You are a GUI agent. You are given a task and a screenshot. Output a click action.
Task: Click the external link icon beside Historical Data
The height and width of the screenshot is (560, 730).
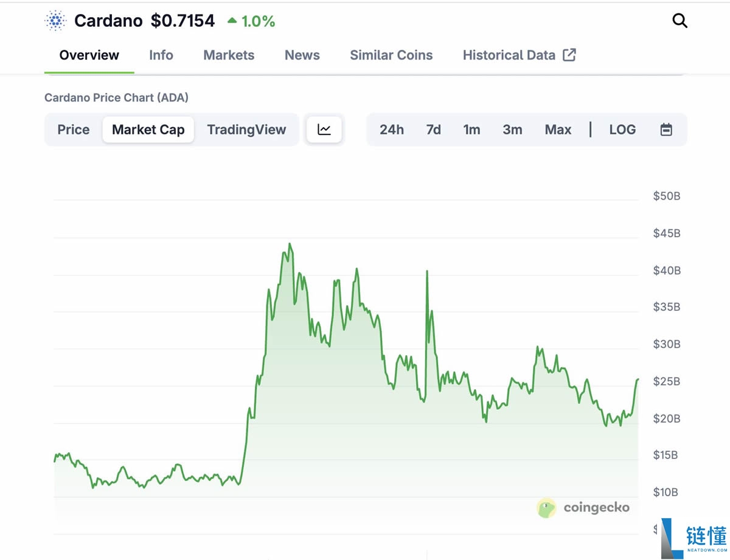click(569, 55)
